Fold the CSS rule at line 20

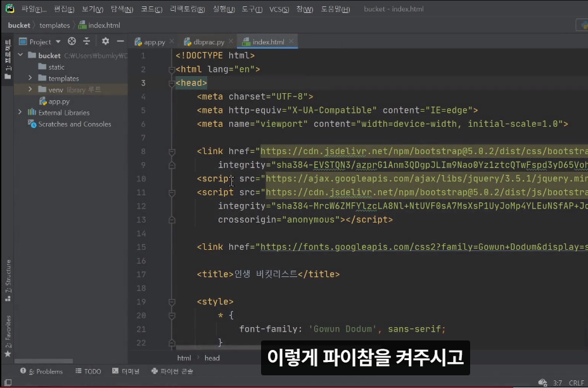point(172,316)
